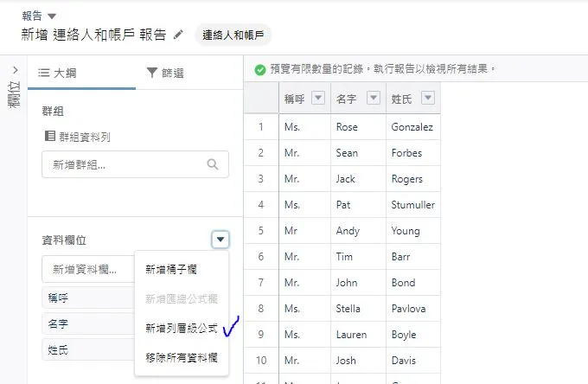Image resolution: width=588 pixels, height=384 pixels.
Task: Click the magnifier icon in the group search box
Action: (x=213, y=164)
